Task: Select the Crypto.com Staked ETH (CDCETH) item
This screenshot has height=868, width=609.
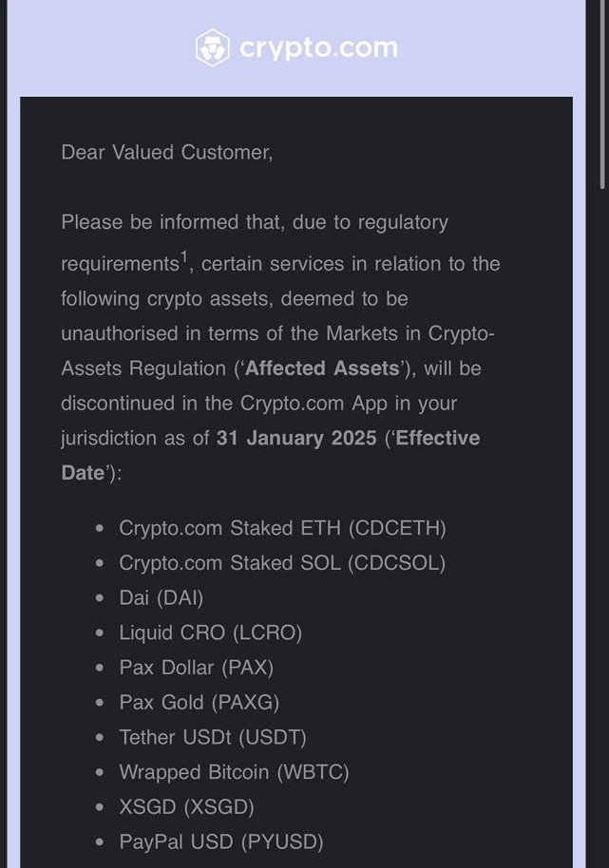Action: 282,528
